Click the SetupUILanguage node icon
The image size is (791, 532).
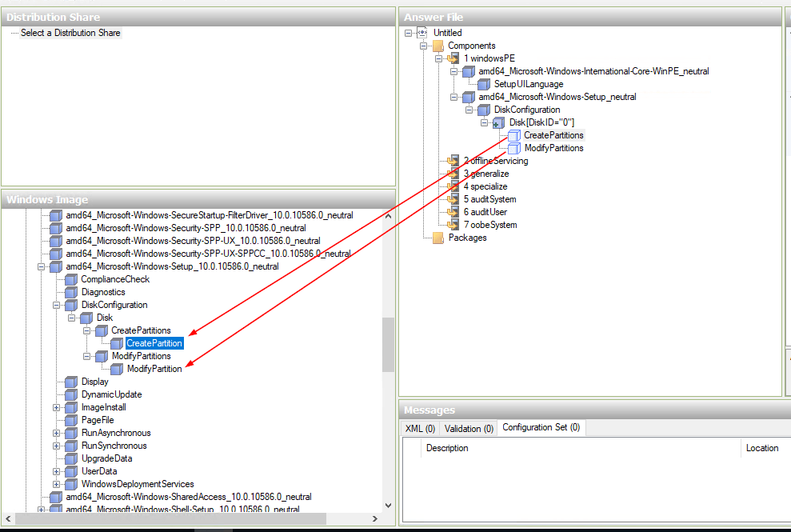click(x=484, y=84)
